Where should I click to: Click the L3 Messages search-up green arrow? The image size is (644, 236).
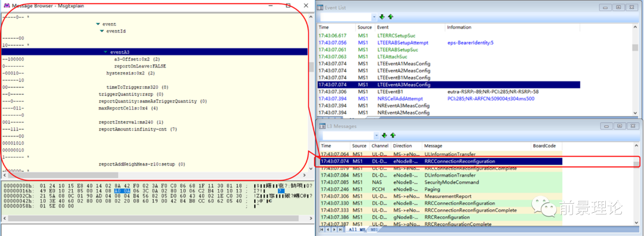(393, 135)
